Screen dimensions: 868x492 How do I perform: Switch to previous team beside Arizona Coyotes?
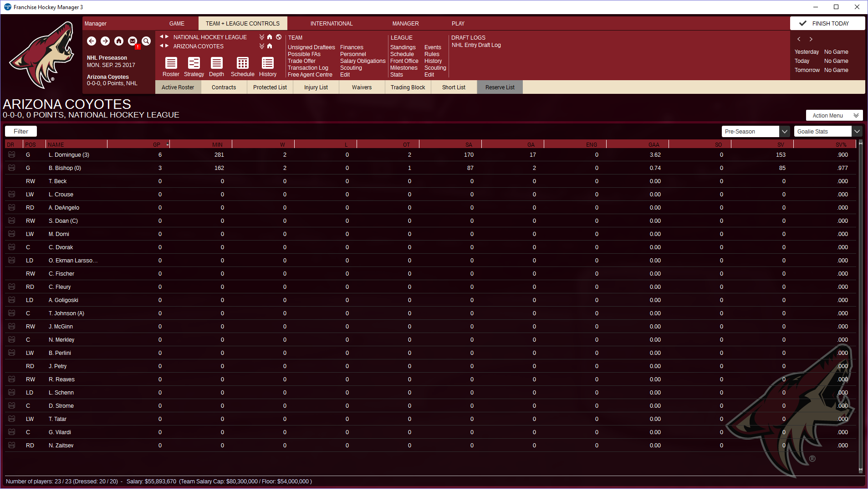162,46
